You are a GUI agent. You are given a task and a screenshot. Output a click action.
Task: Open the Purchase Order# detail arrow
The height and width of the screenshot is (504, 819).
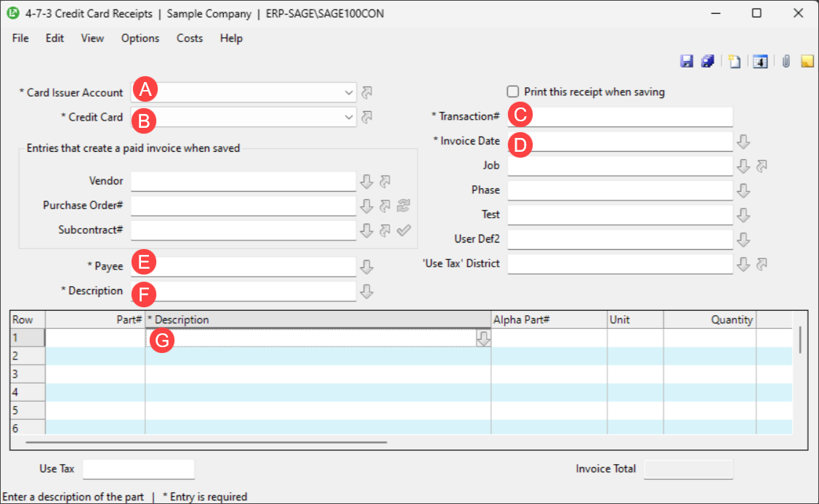385,206
